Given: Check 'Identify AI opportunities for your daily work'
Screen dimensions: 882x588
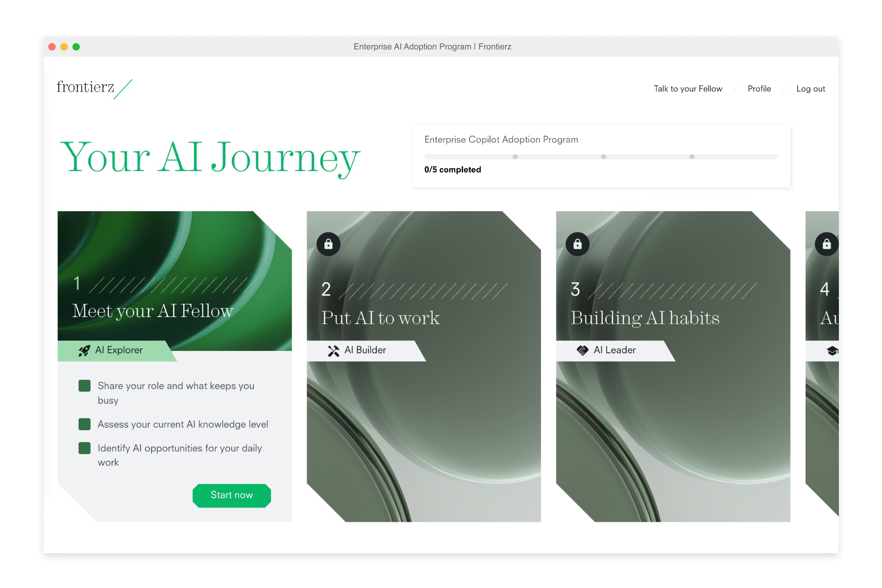Looking at the screenshot, I should (x=85, y=448).
